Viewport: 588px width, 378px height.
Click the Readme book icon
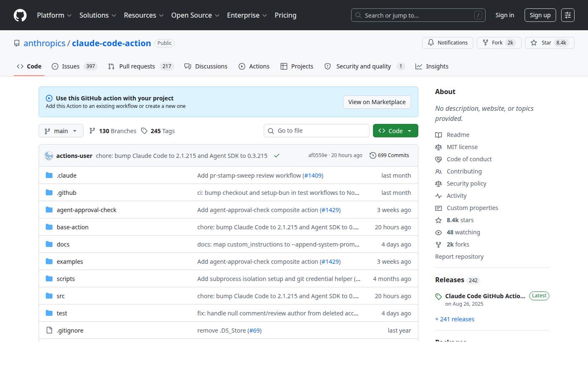coord(438,135)
